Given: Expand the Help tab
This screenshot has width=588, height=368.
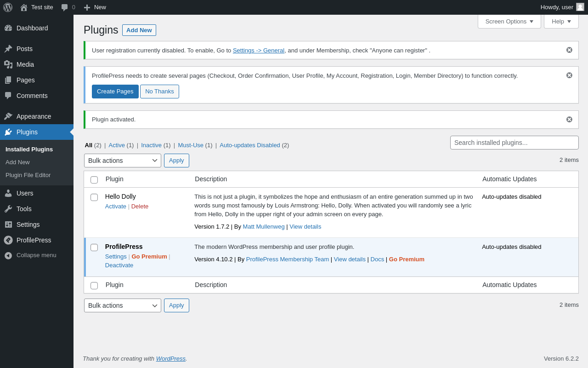Looking at the screenshot, I should [x=561, y=21].
